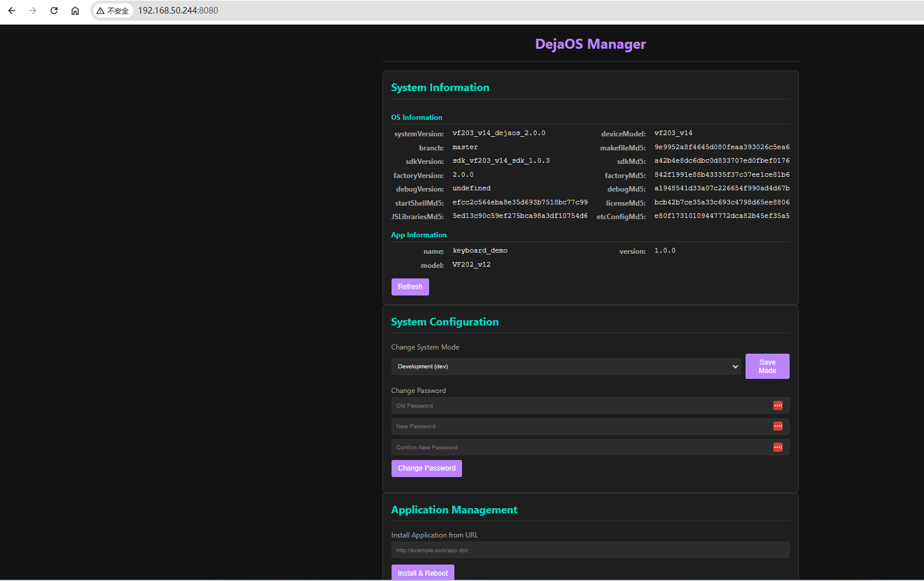The height and width of the screenshot is (581, 924).
Task: Click the Install Application from URL label
Action: pos(434,535)
